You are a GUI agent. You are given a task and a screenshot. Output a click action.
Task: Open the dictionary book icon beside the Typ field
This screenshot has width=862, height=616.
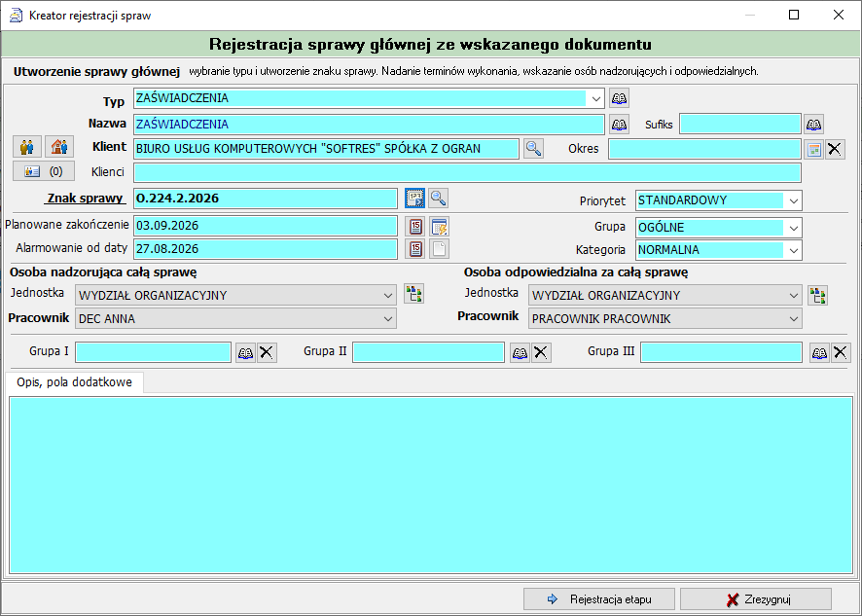click(619, 98)
